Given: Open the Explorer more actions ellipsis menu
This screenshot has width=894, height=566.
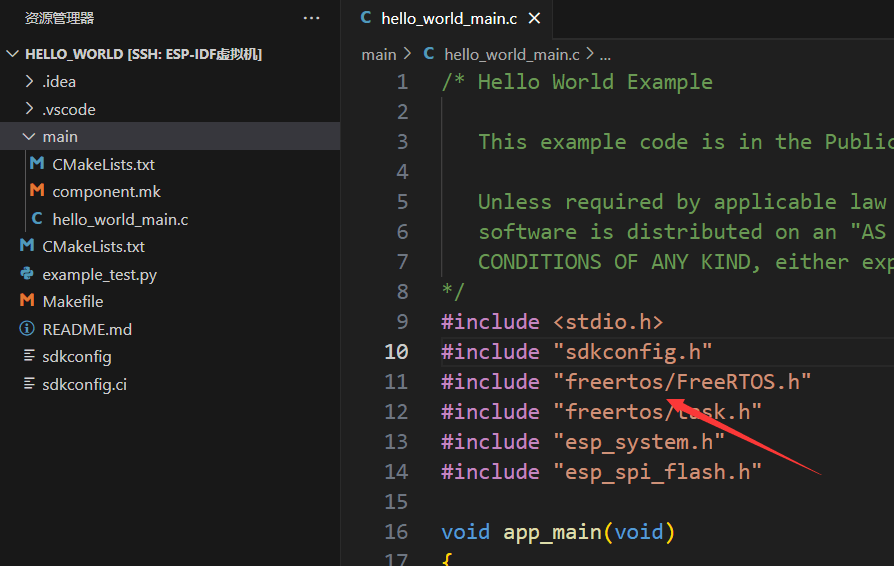Looking at the screenshot, I should [x=311, y=18].
